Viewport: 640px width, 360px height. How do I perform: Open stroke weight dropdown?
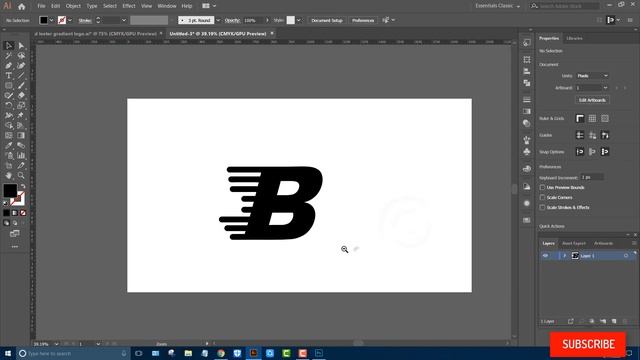point(124,20)
